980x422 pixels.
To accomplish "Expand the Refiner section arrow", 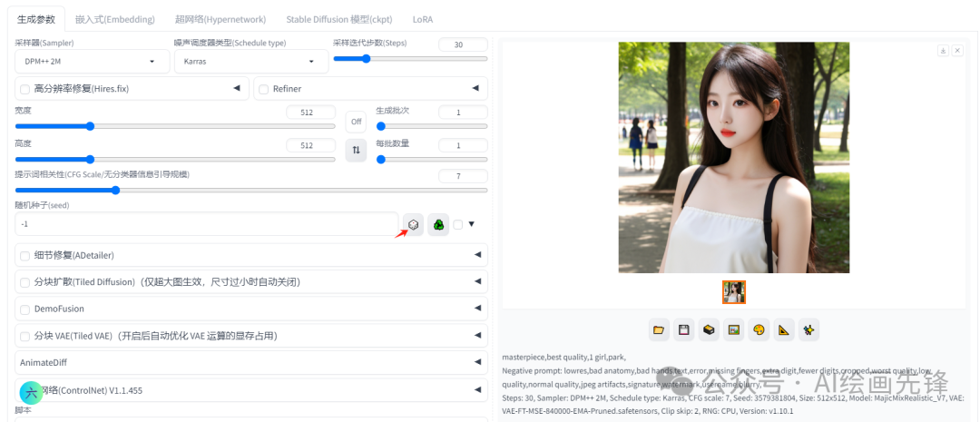I will (475, 88).
